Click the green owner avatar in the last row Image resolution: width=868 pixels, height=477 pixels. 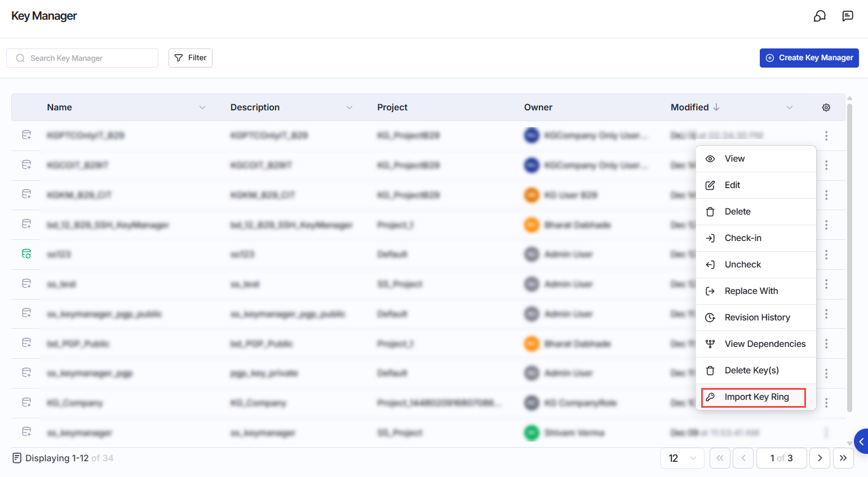point(532,433)
